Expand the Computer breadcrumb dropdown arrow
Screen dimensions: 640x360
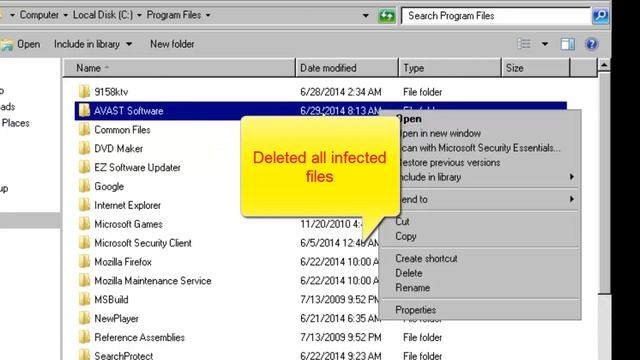click(x=66, y=16)
